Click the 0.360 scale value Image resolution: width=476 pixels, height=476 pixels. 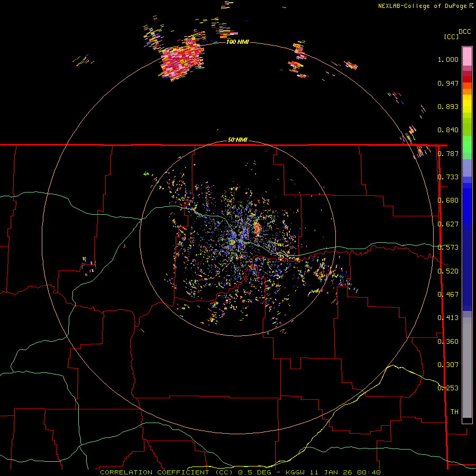coord(448,342)
